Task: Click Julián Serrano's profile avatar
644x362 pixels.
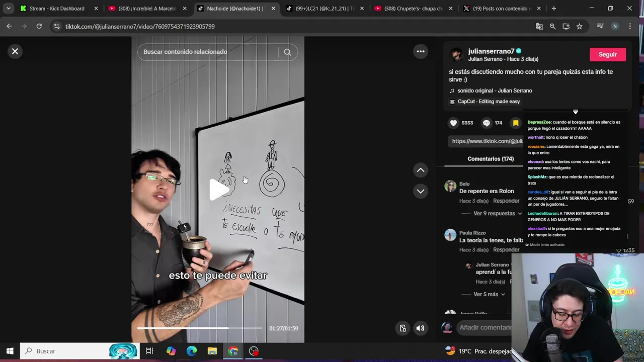Action: (x=456, y=54)
